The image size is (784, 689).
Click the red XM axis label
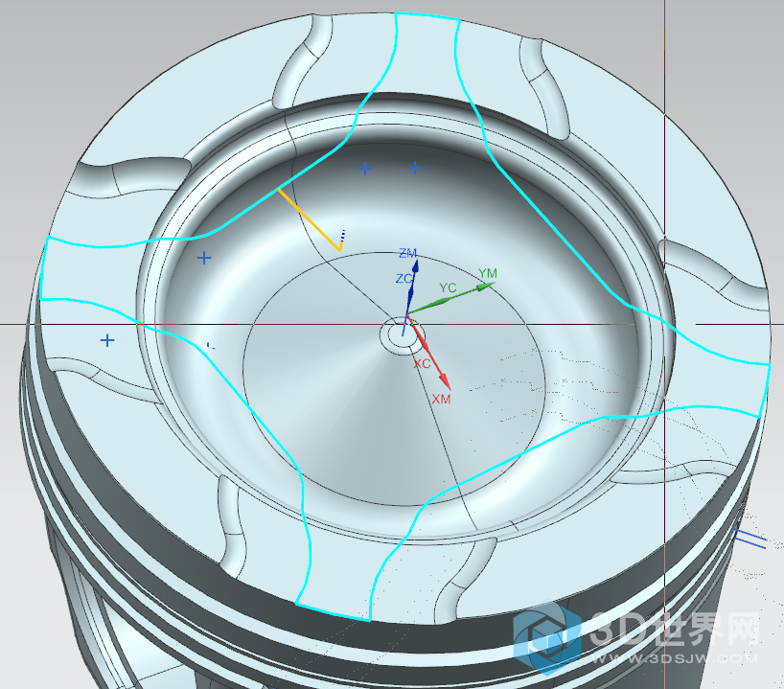pyautogui.click(x=441, y=399)
